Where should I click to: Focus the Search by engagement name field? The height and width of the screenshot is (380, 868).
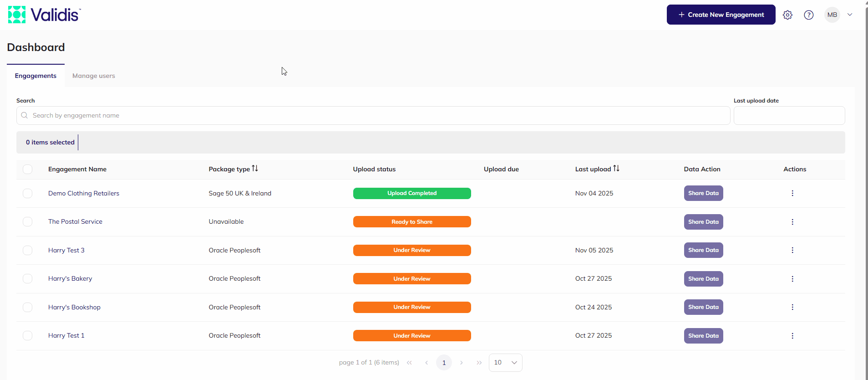pyautogui.click(x=373, y=115)
